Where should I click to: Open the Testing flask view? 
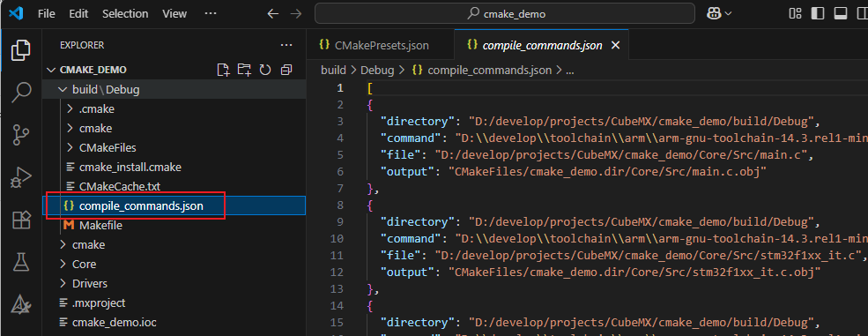click(x=20, y=263)
